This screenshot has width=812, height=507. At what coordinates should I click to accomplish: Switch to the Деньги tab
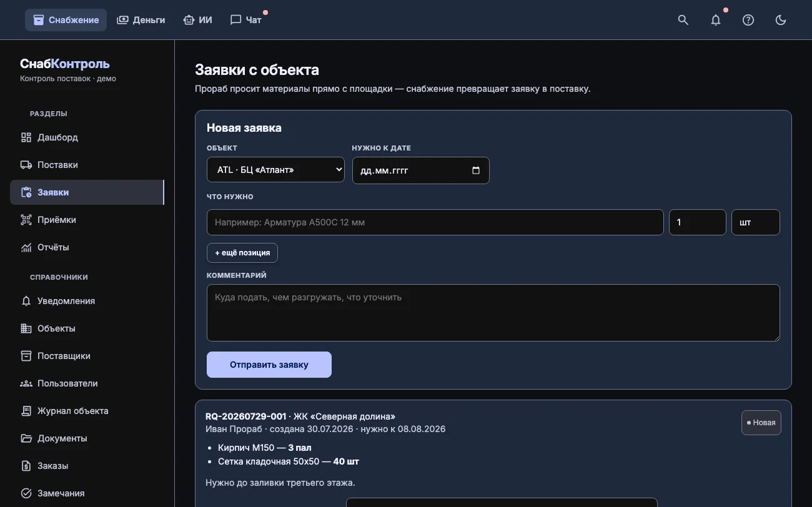point(141,20)
